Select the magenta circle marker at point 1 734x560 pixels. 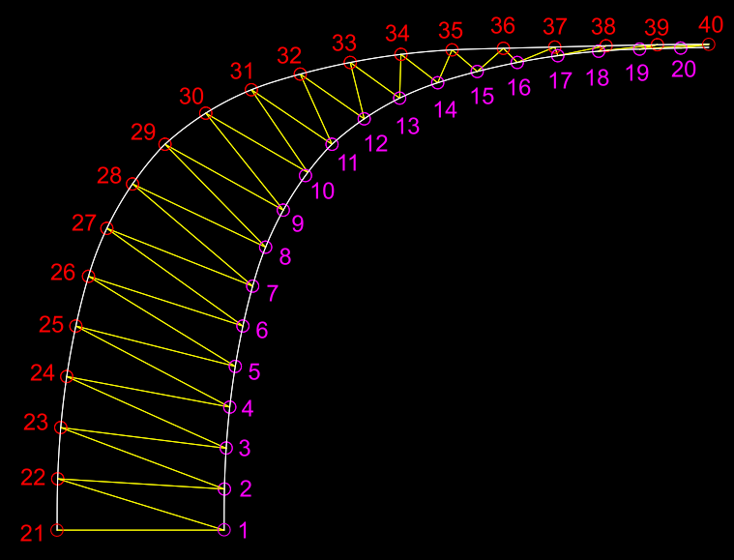coord(224,530)
